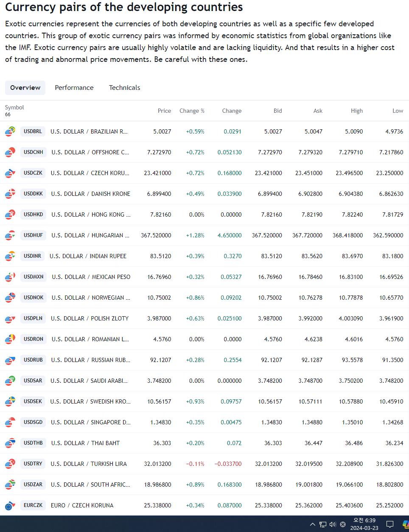Click USDSEK change percent +0.93%
This screenshot has width=409, height=532.
[195, 401]
